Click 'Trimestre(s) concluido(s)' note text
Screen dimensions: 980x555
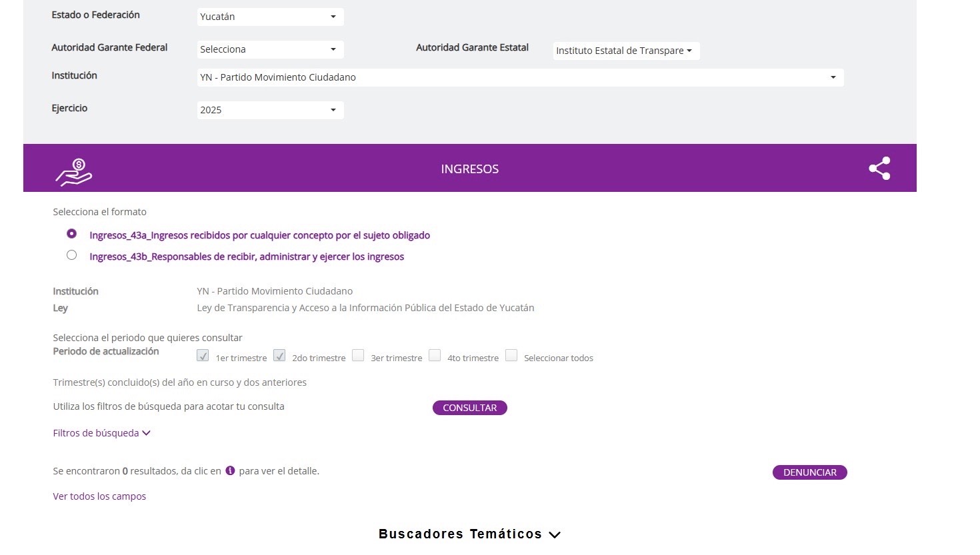pyautogui.click(x=180, y=382)
